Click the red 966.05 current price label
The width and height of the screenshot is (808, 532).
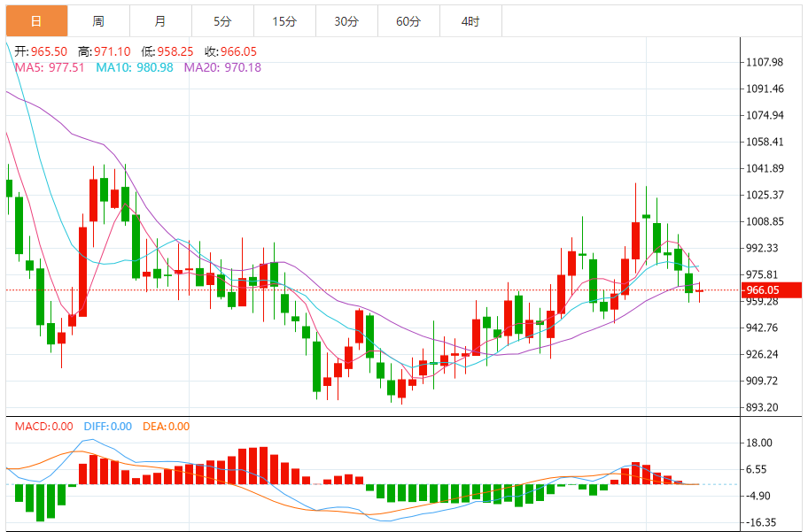tap(772, 290)
